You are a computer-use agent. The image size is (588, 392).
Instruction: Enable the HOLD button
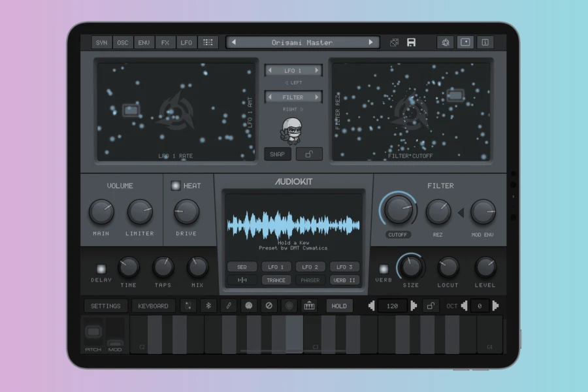click(x=339, y=306)
